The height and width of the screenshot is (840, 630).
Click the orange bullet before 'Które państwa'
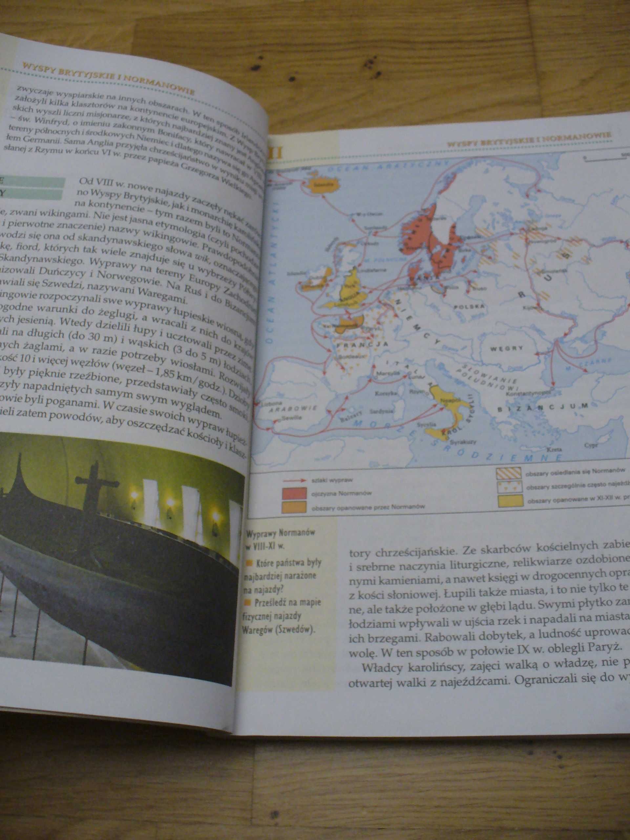[x=249, y=563]
